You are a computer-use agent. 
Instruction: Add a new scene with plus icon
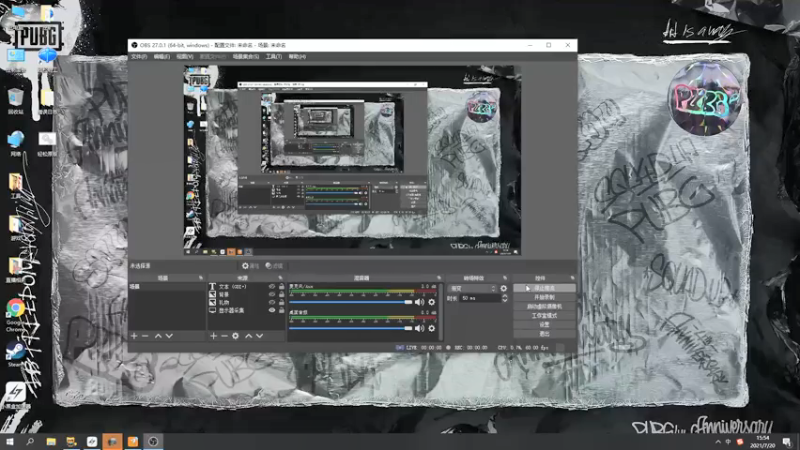[x=134, y=336]
